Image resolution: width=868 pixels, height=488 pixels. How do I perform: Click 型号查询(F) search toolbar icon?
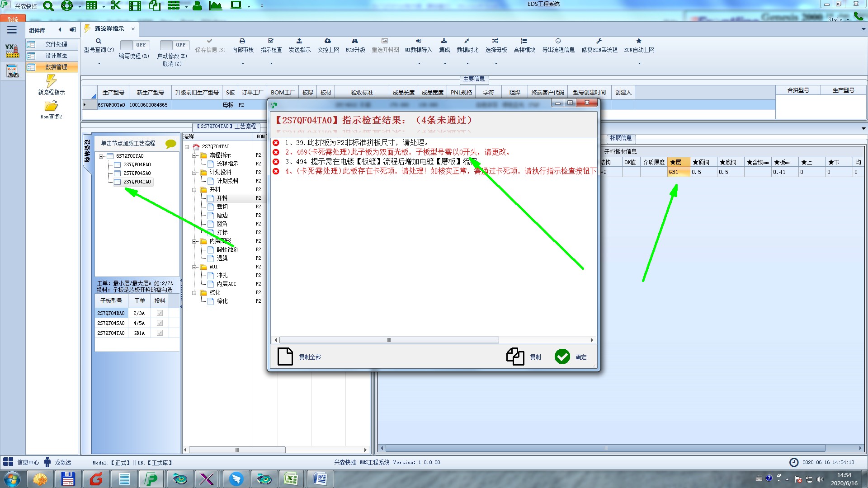(99, 41)
